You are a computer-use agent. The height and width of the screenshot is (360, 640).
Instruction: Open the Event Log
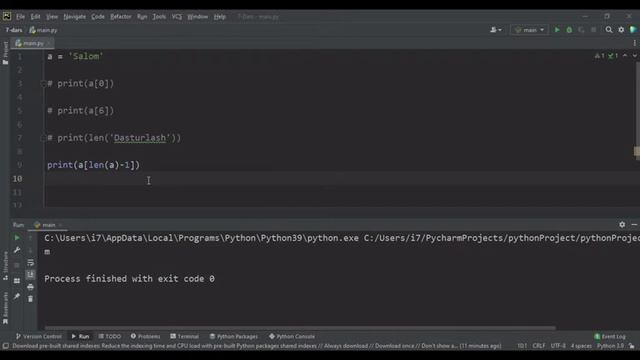click(610, 336)
